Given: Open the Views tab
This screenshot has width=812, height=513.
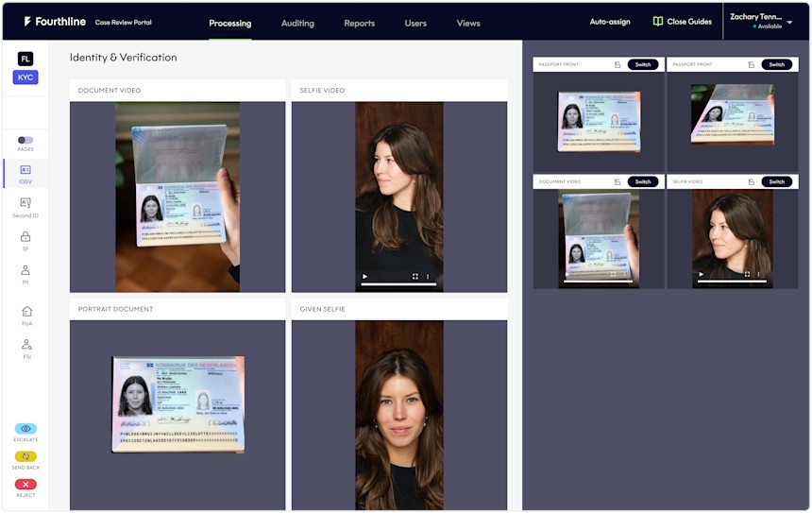Looking at the screenshot, I should [468, 24].
